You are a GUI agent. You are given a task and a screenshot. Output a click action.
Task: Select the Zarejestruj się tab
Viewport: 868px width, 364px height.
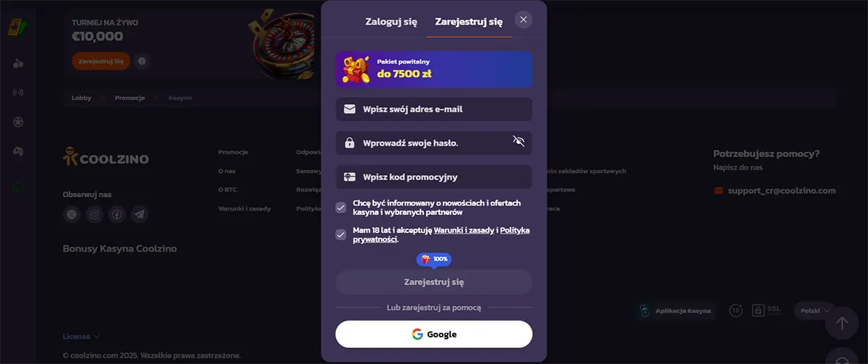469,22
